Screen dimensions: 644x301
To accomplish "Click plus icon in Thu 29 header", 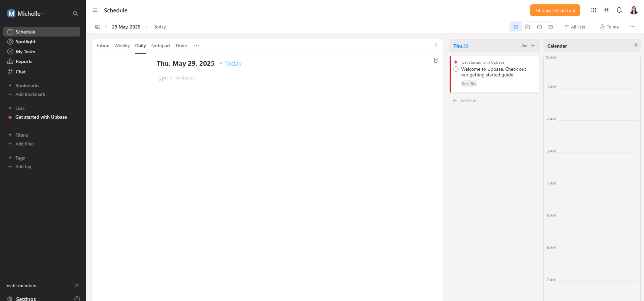I will pos(533,46).
